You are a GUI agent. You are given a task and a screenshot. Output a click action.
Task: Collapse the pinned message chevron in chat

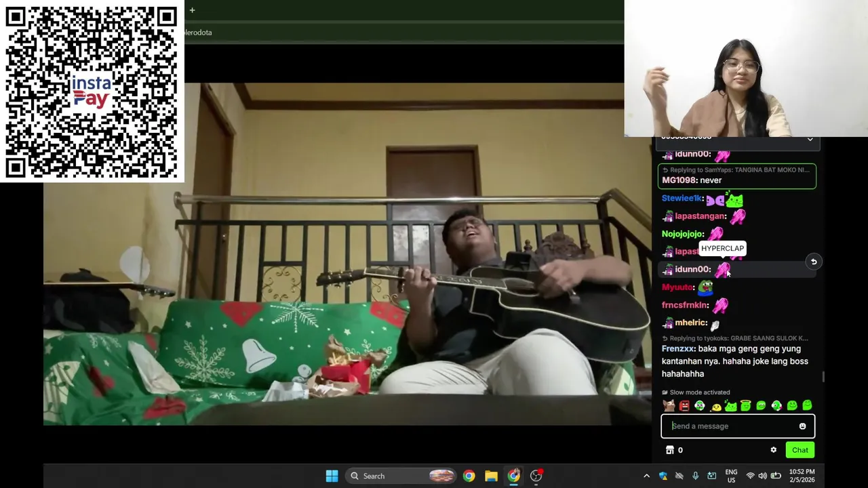click(810, 140)
